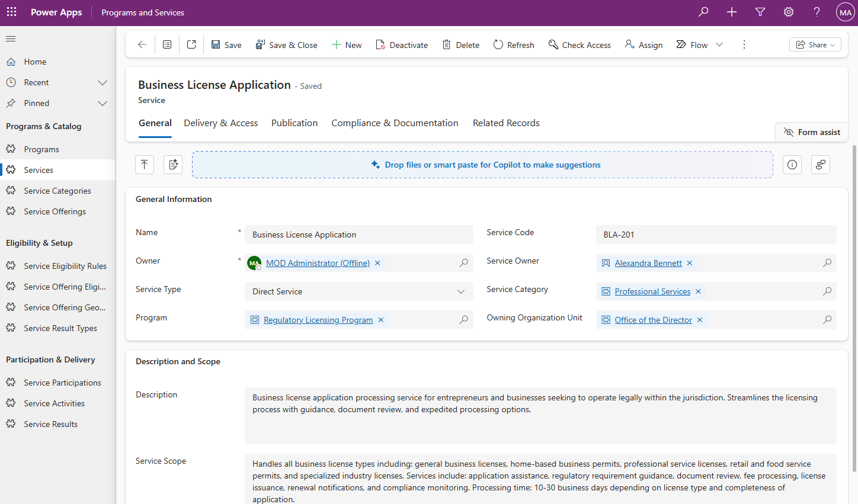Delete this record
The width and height of the screenshot is (858, 504).
460,45
